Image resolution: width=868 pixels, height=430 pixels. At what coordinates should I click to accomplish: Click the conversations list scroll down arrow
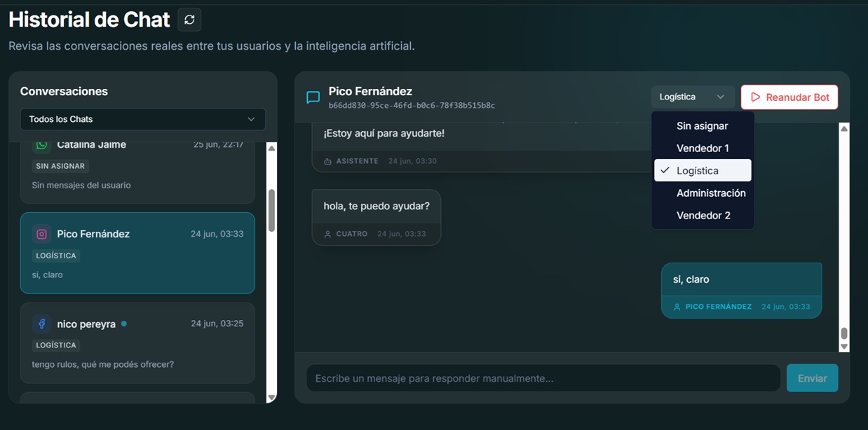pyautogui.click(x=271, y=398)
